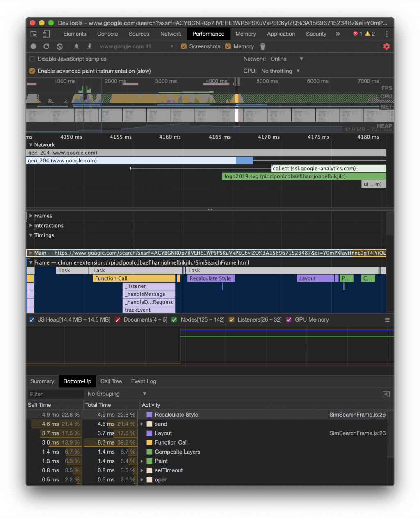Screen dimensions: 420x520
Task: Open the No Grouping dropdown
Action: click(116, 394)
